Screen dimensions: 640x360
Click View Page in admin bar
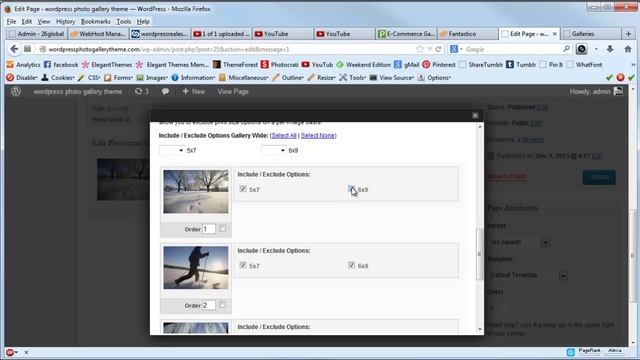pyautogui.click(x=233, y=91)
